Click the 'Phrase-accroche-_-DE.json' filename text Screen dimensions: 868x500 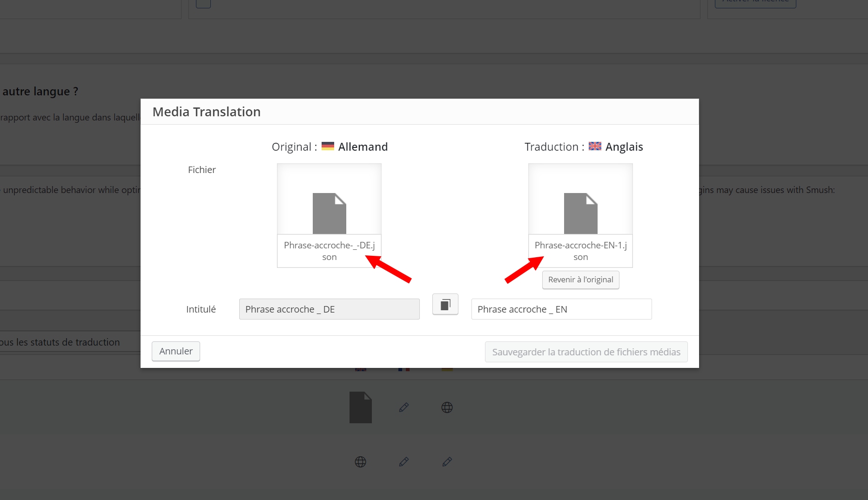click(329, 251)
